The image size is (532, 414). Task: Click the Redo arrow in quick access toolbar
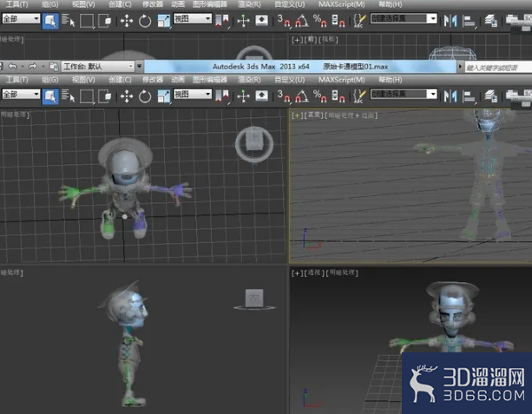point(33,66)
